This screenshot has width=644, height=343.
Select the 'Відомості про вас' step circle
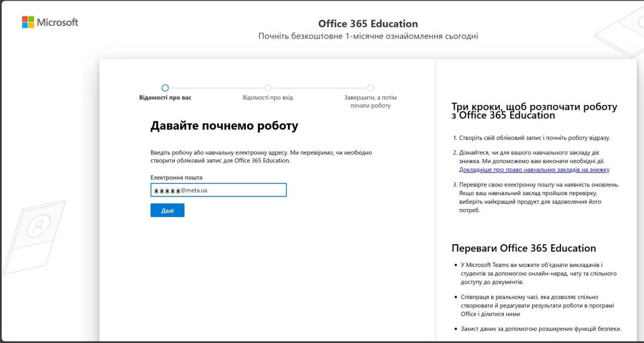point(165,88)
